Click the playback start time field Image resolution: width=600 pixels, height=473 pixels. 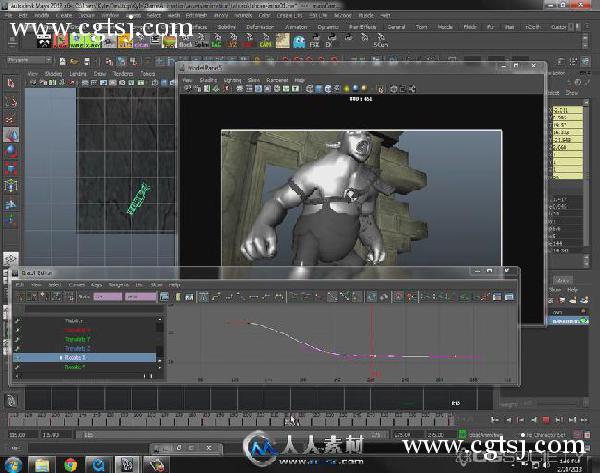(57, 435)
